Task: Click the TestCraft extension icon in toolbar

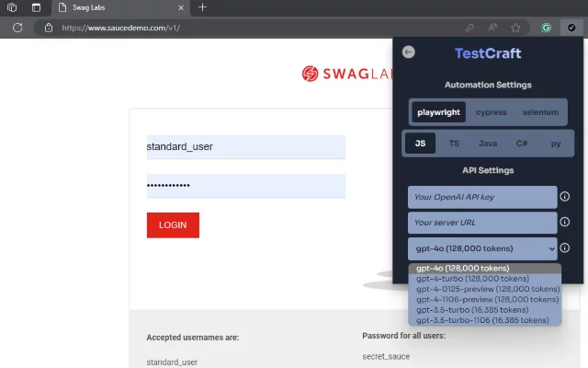Action: tap(571, 28)
